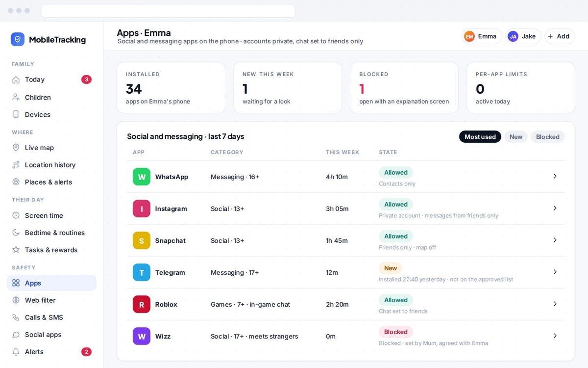Screen dimensions: 588x368
Task: Click the STATE column header
Action: [388, 152]
